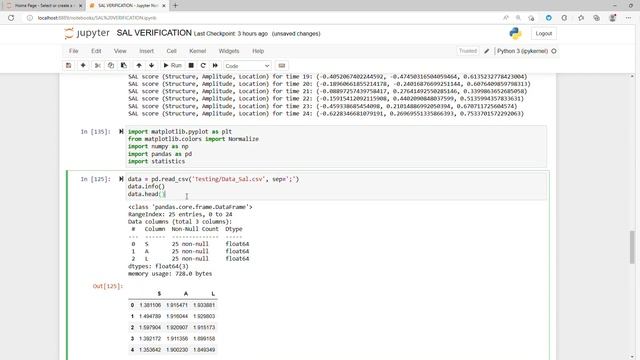Open the command palette keyboard icon
This screenshot has width=640, height=360.
(x=282, y=66)
